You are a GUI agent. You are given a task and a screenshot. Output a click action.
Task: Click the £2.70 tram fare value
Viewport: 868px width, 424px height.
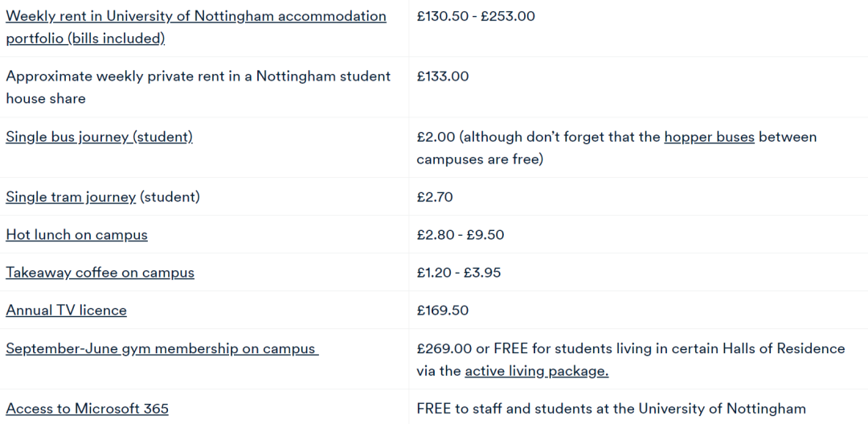click(x=435, y=197)
